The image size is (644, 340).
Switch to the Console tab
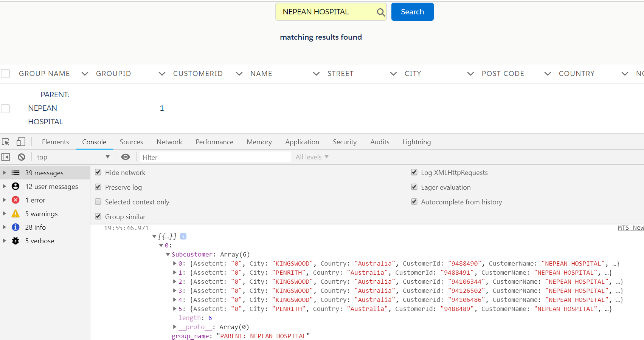[94, 142]
